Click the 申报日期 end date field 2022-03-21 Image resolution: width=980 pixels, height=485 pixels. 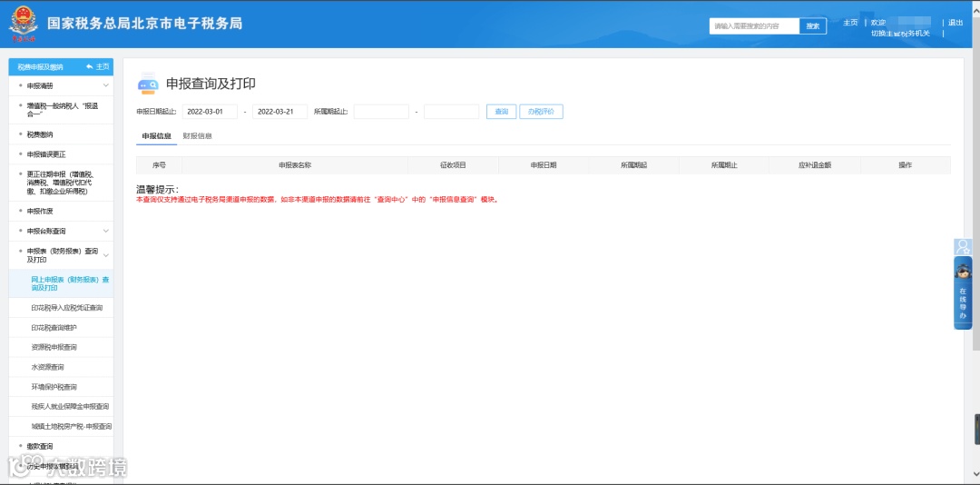(x=280, y=112)
